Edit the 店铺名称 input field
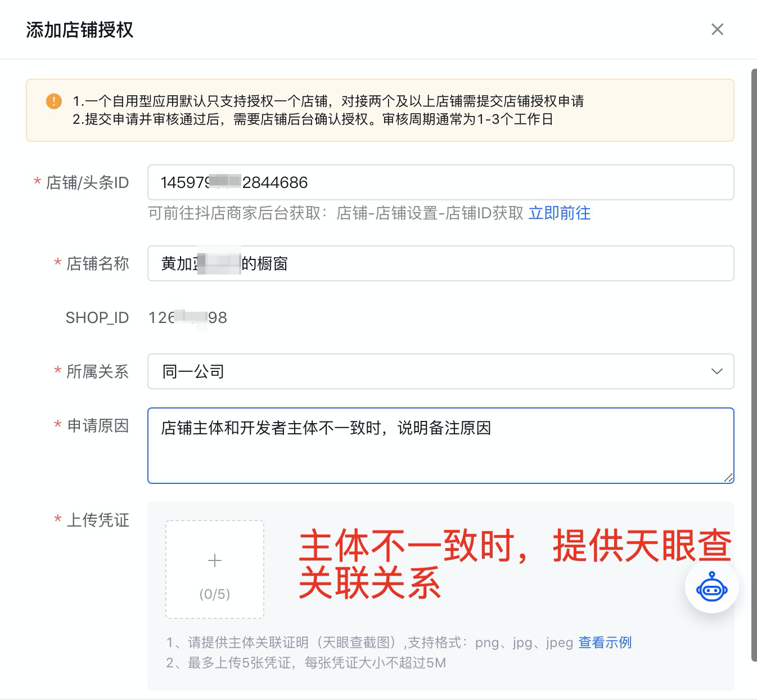 click(x=440, y=263)
